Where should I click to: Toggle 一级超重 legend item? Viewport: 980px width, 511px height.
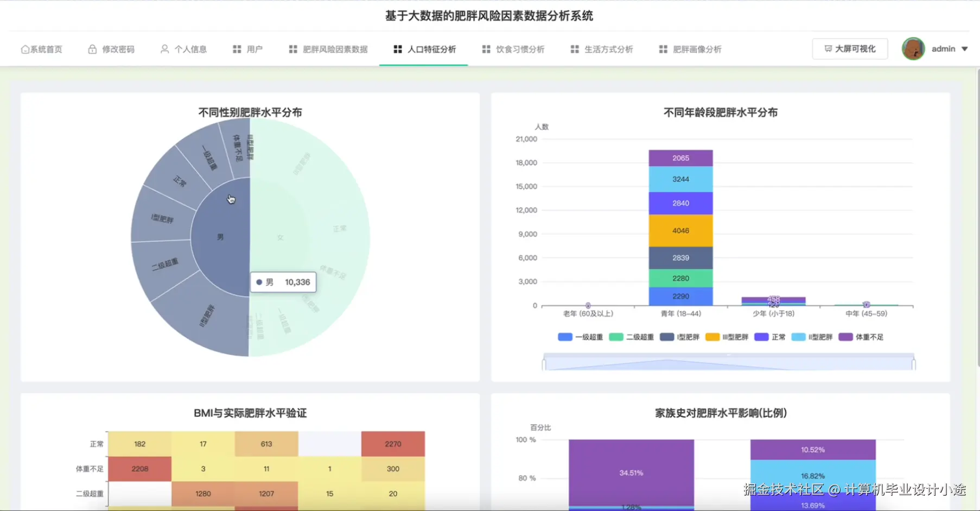point(580,337)
